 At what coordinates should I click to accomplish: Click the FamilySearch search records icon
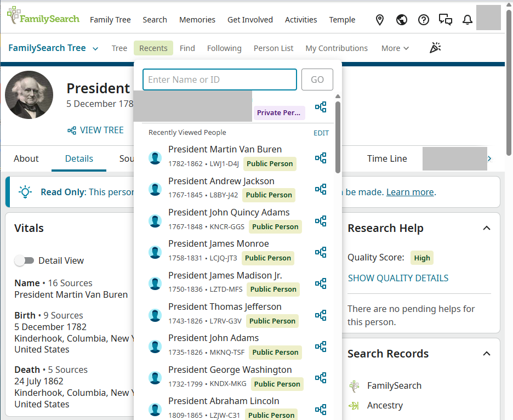(354, 386)
